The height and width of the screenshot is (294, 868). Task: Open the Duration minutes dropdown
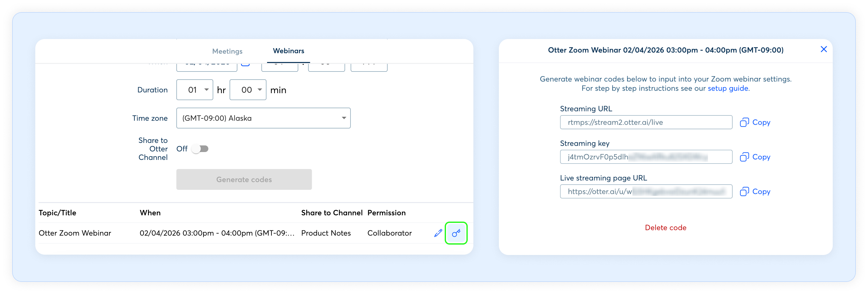[248, 90]
